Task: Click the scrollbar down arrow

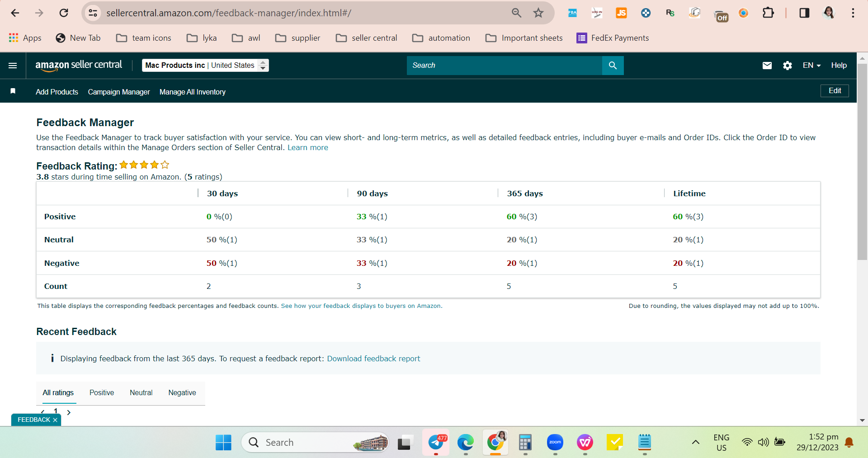Action: 862,420
